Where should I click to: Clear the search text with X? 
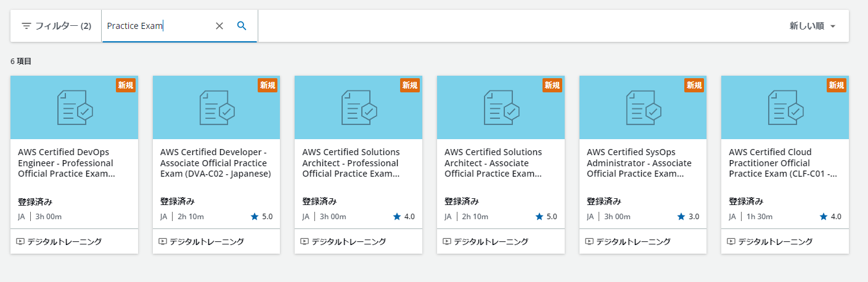coord(219,26)
